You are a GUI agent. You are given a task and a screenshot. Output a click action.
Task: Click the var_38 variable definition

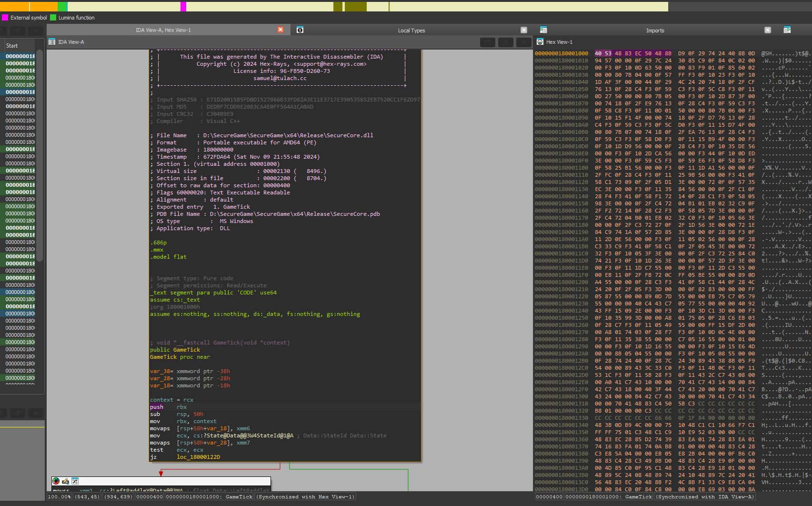[190, 371]
